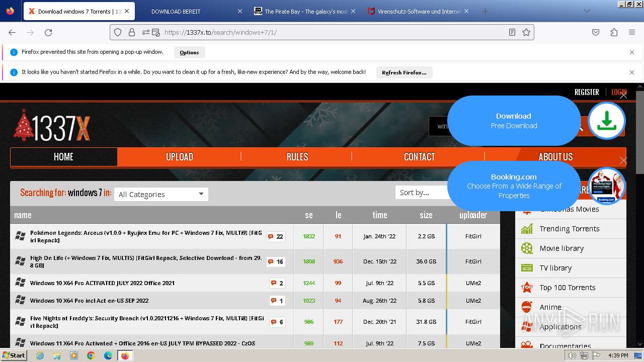The image size is (644, 362).
Task: Click Trending Torrents chart icon
Action: 527,229
